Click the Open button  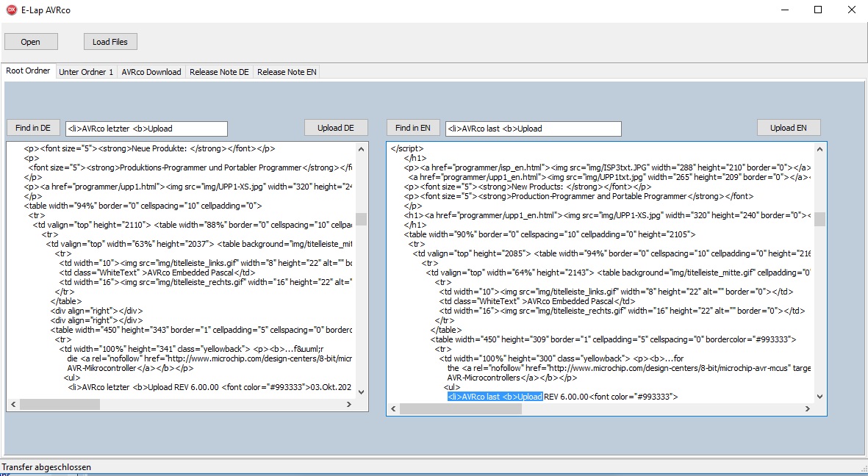point(30,42)
